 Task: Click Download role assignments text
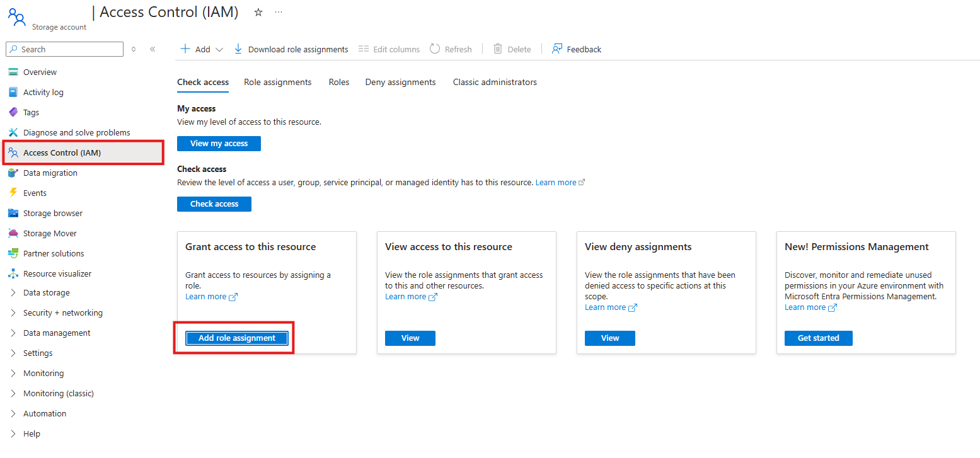[298, 49]
